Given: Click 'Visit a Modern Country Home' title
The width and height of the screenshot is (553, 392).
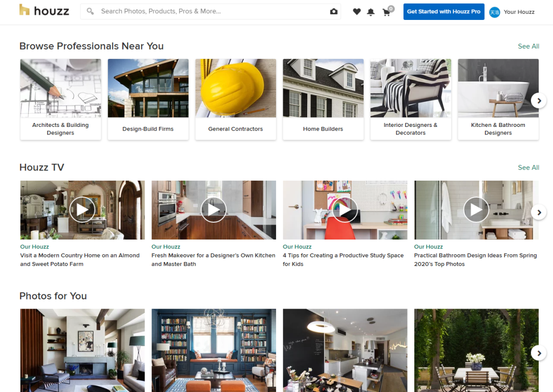Looking at the screenshot, I should click(x=80, y=260).
